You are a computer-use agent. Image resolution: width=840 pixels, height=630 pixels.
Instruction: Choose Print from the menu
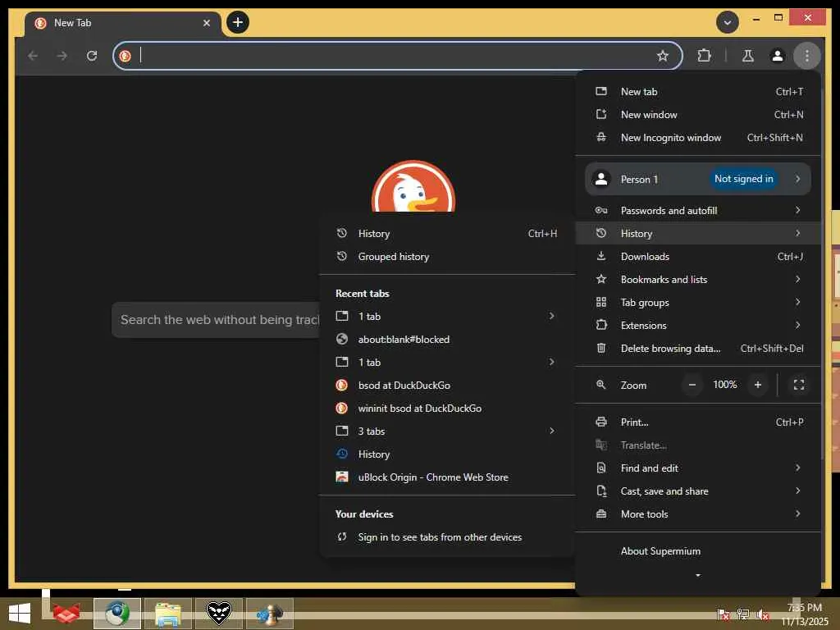[698, 422]
